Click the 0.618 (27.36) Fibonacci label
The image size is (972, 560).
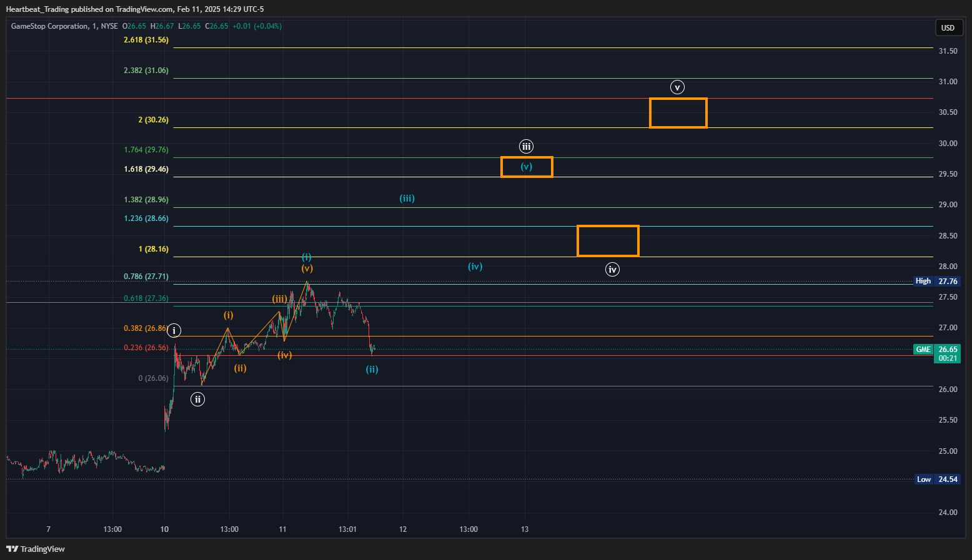click(x=146, y=298)
